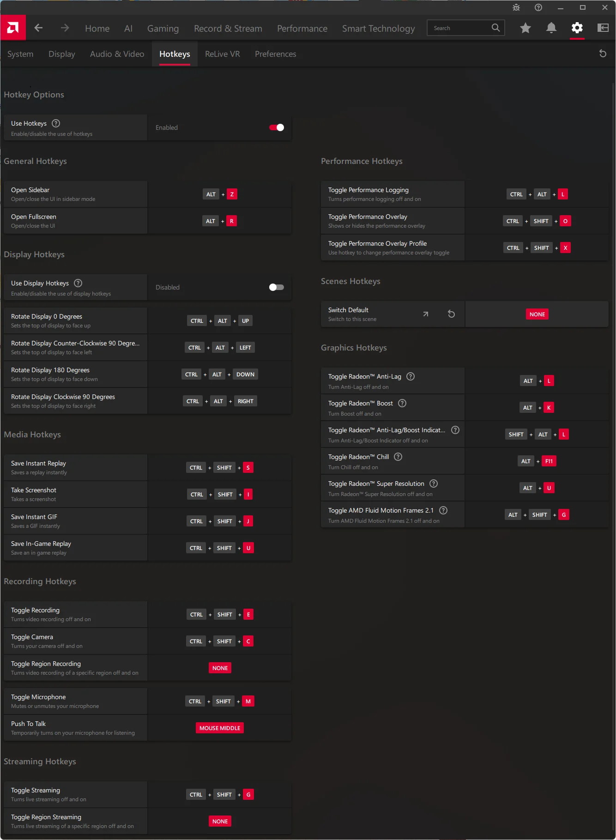This screenshot has height=840, width=616.
Task: Click into the Search field
Action: (460, 28)
